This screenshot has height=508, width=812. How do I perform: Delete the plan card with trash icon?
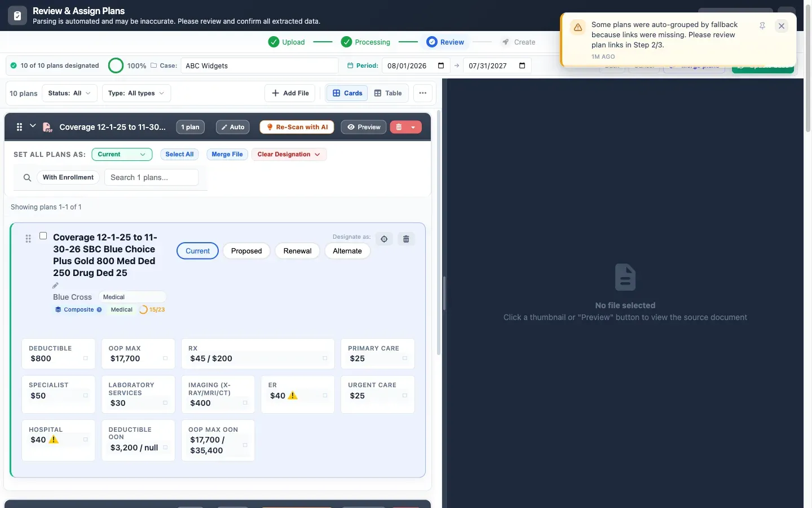[x=406, y=239]
